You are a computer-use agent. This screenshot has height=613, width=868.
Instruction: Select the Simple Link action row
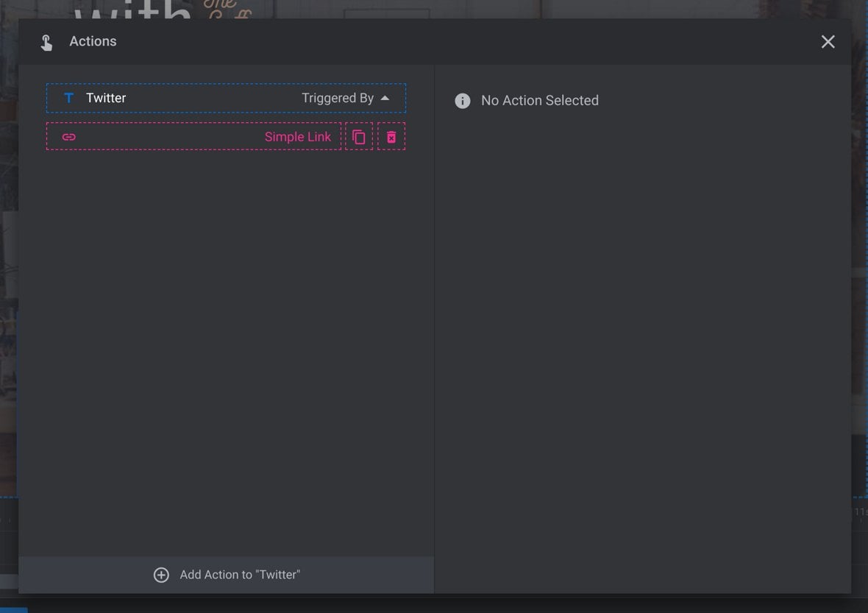pos(193,136)
